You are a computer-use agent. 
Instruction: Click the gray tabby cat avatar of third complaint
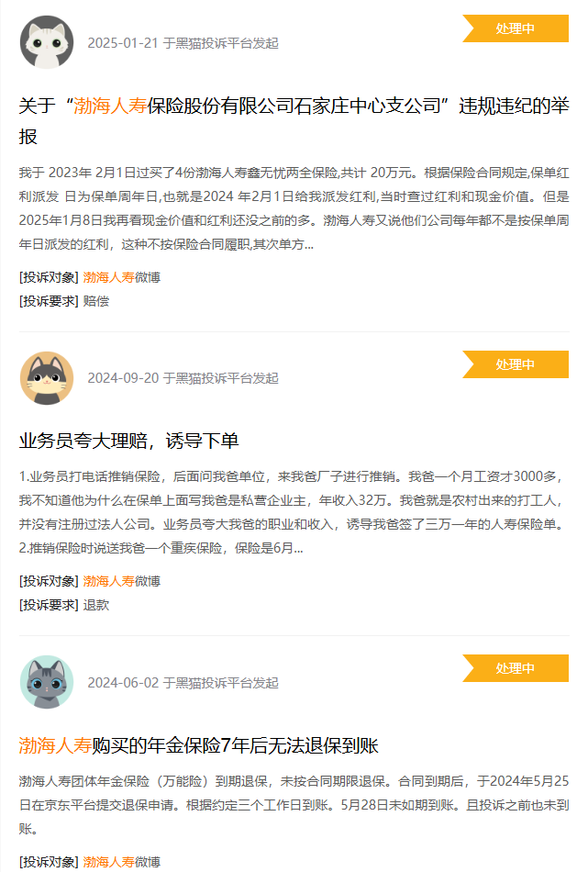click(47, 682)
